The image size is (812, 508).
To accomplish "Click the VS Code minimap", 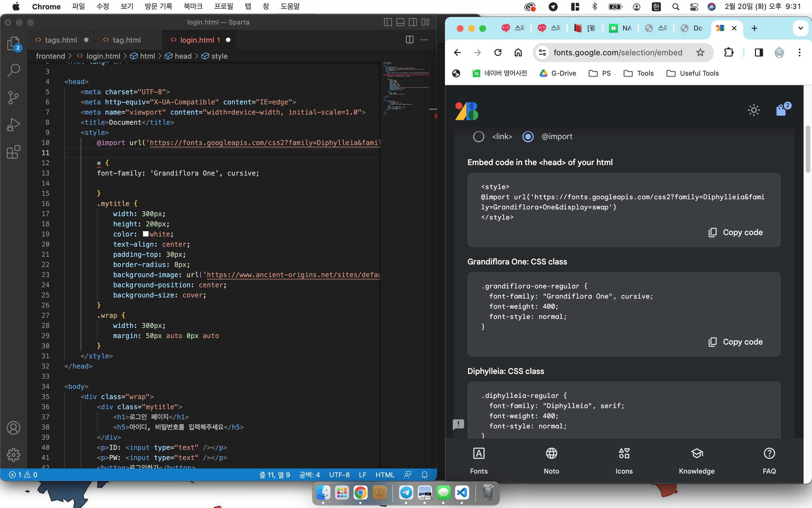I will point(406,88).
